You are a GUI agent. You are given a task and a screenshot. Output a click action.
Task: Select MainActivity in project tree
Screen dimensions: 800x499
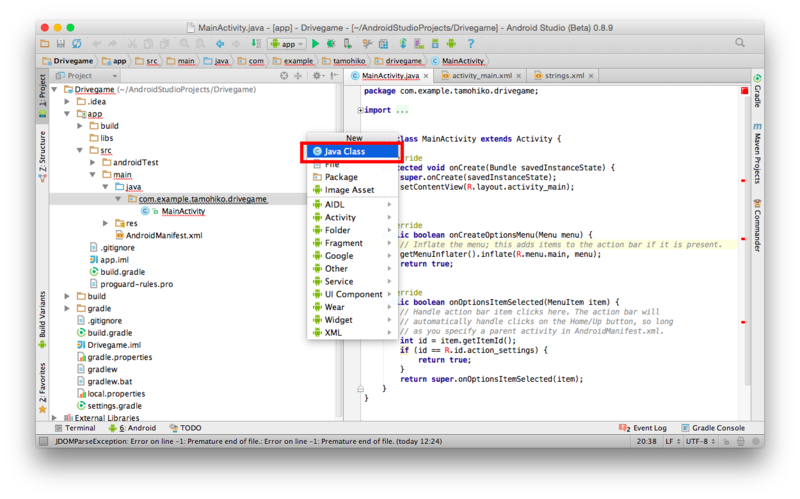click(183, 211)
